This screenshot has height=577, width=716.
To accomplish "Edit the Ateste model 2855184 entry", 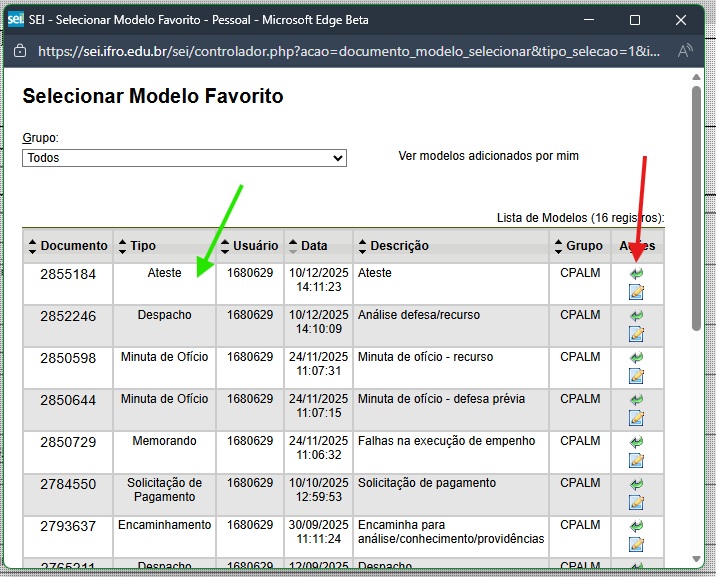I will (x=636, y=292).
